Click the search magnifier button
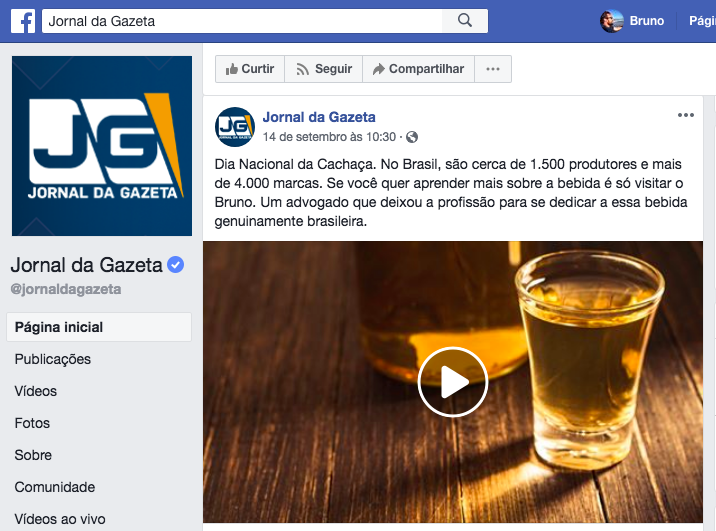Screen dimensions: 716x531 click(465, 21)
